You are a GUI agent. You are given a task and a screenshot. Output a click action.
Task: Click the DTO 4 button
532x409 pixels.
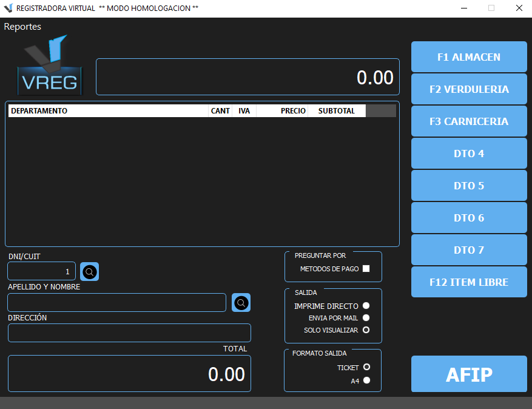(x=469, y=154)
